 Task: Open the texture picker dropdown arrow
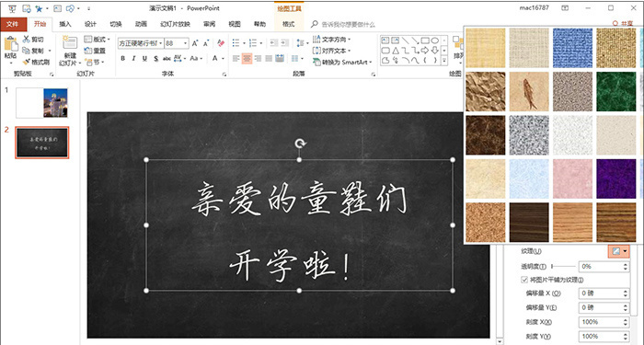point(625,251)
